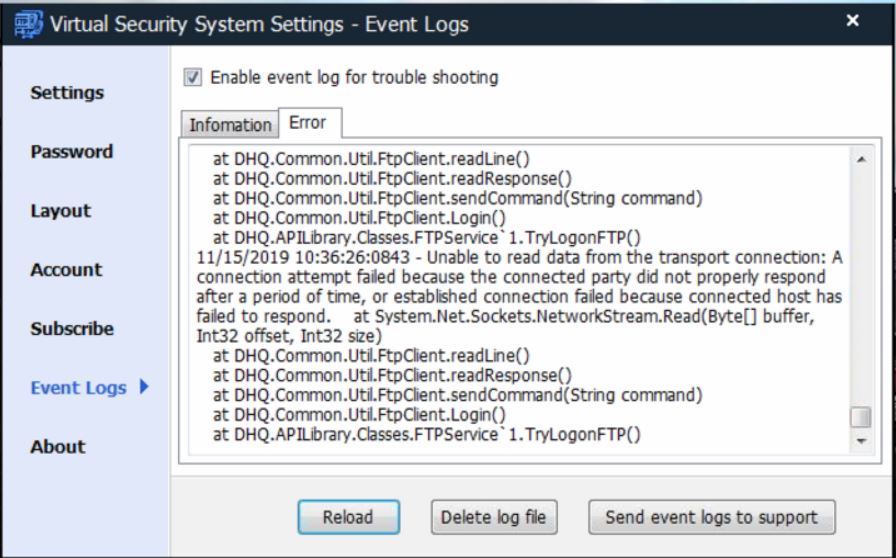Send event logs to support

[x=711, y=517]
